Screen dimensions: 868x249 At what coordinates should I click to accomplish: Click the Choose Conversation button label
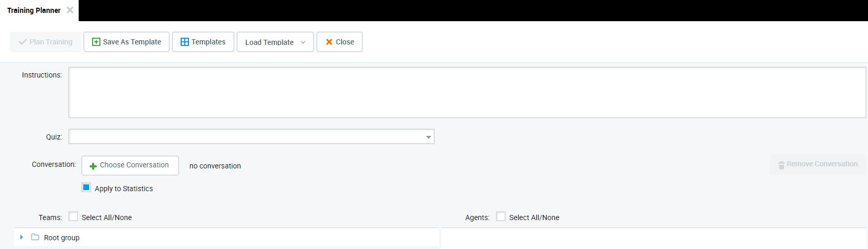coord(134,165)
